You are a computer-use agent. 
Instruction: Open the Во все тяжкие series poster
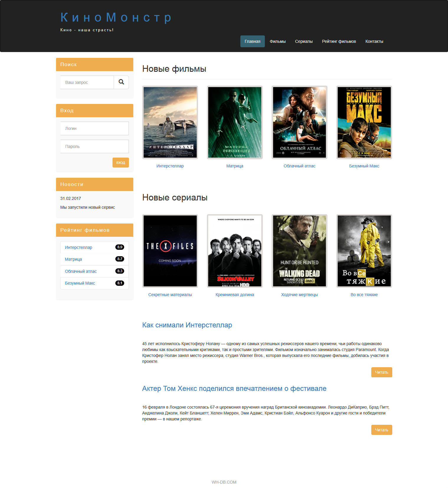364,251
